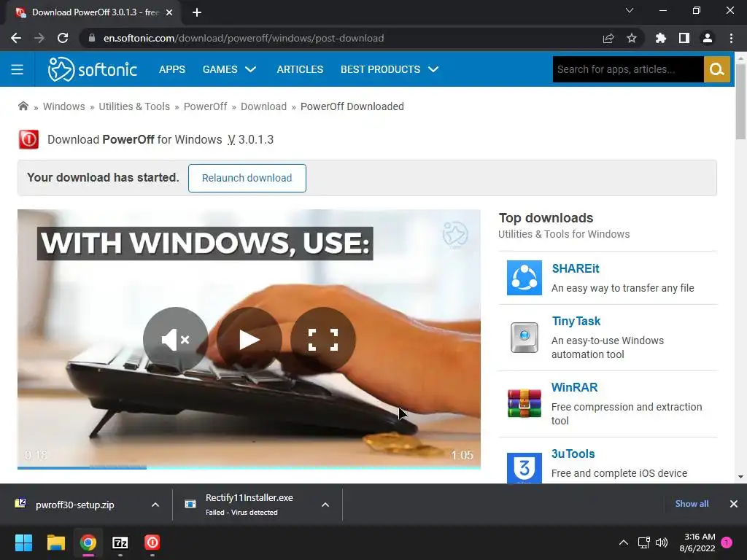Open the SHAREit link
This screenshot has width=747, height=560.
[576, 268]
